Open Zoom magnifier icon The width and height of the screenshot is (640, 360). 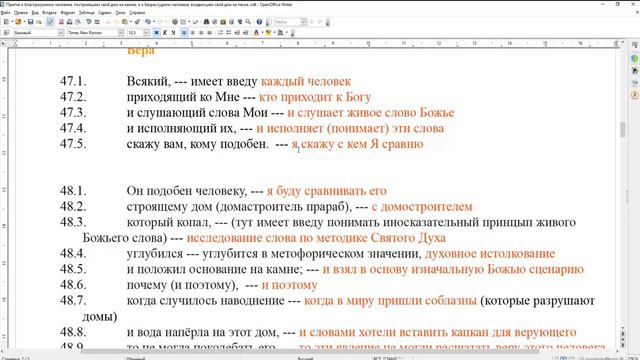pyautogui.click(x=248, y=22)
